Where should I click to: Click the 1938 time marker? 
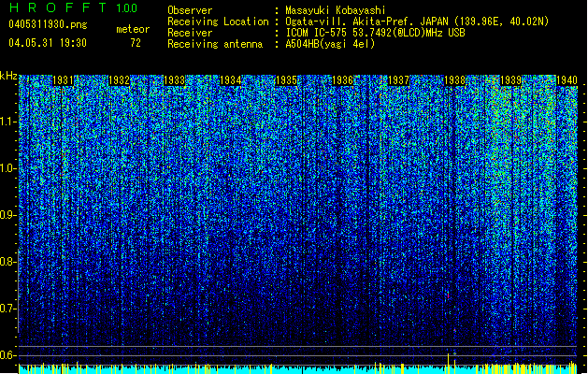(x=454, y=80)
